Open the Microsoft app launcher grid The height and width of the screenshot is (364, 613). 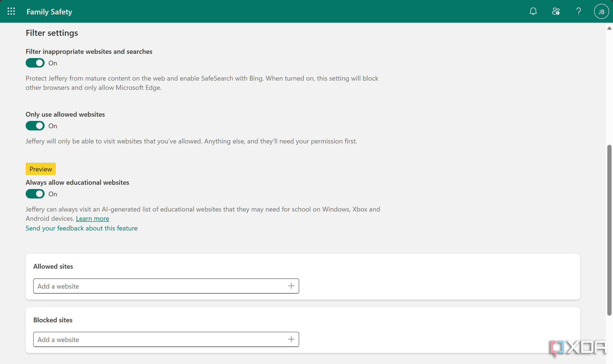(11, 11)
